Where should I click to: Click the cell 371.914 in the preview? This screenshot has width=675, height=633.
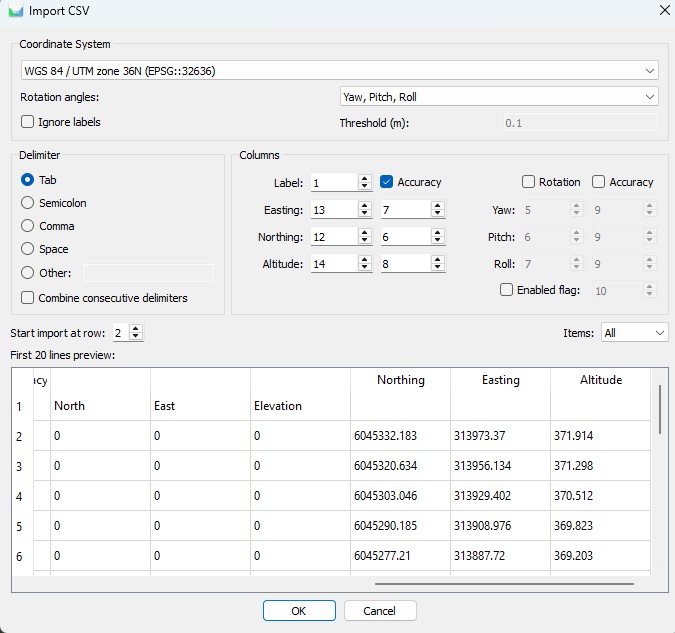[600, 436]
